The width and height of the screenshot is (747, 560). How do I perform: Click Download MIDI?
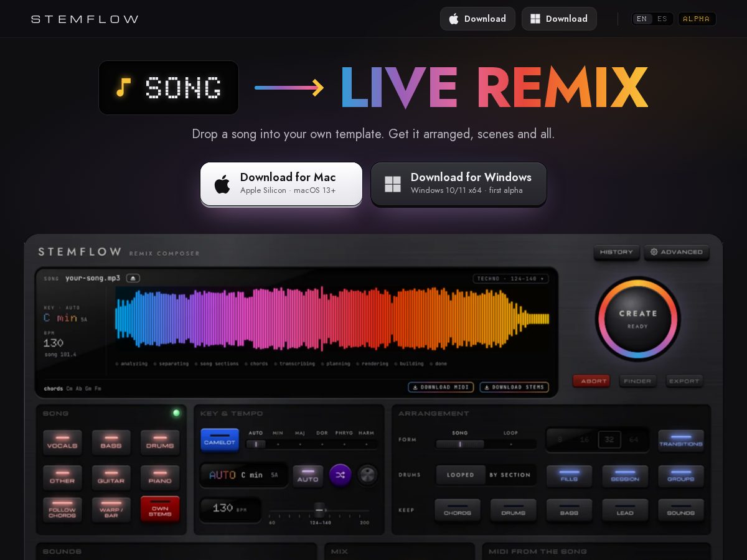[441, 387]
